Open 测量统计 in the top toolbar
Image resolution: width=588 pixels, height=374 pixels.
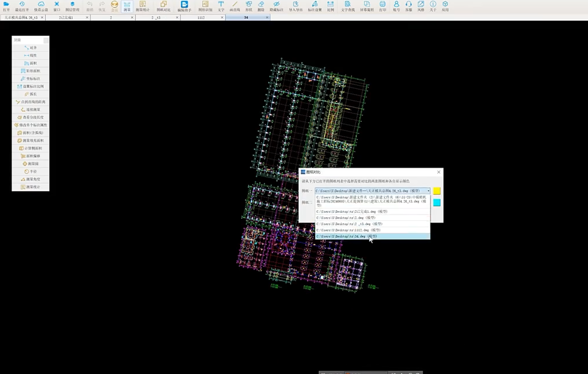pyautogui.click(x=143, y=6)
